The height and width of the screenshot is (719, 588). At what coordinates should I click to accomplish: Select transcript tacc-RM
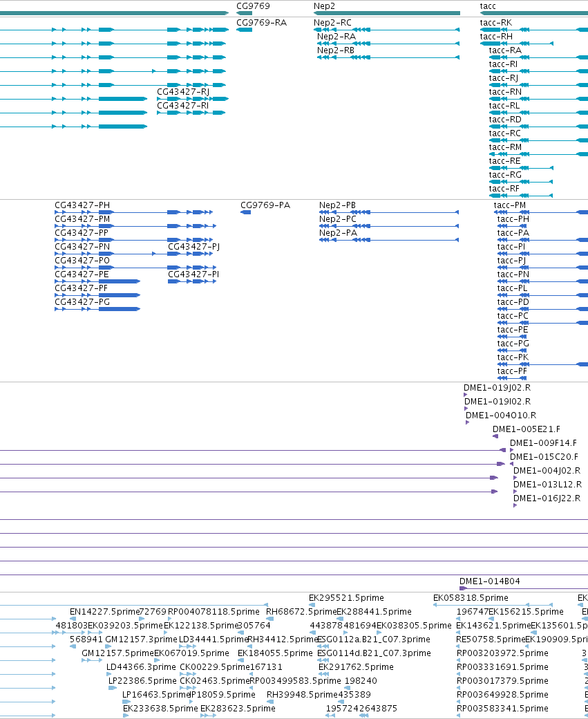[x=505, y=147]
